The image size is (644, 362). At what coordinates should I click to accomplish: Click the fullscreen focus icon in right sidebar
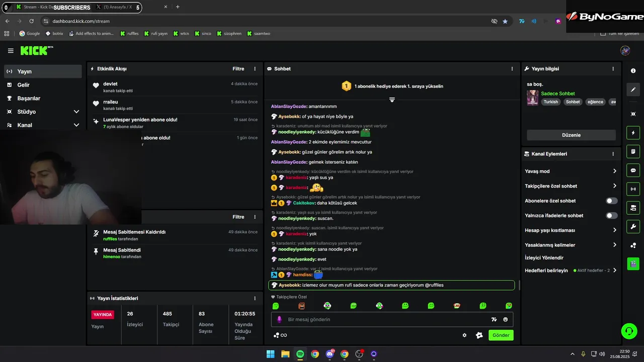633,114
